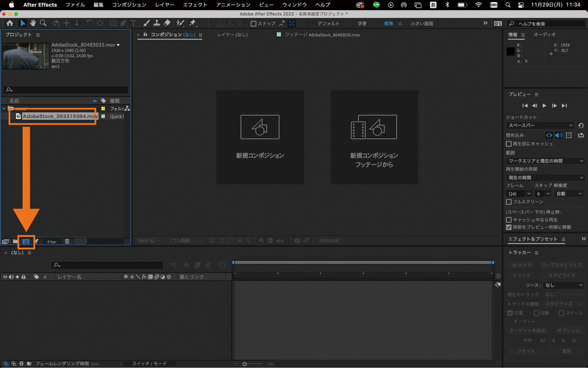Check the フルスクリーン checkbox
Image resolution: width=588 pixels, height=368 pixels.
(x=509, y=202)
